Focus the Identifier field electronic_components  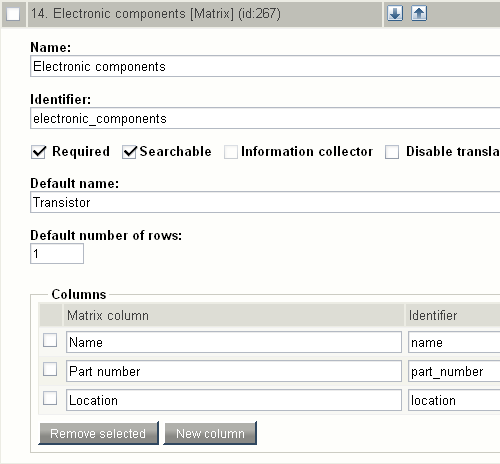coord(265,118)
